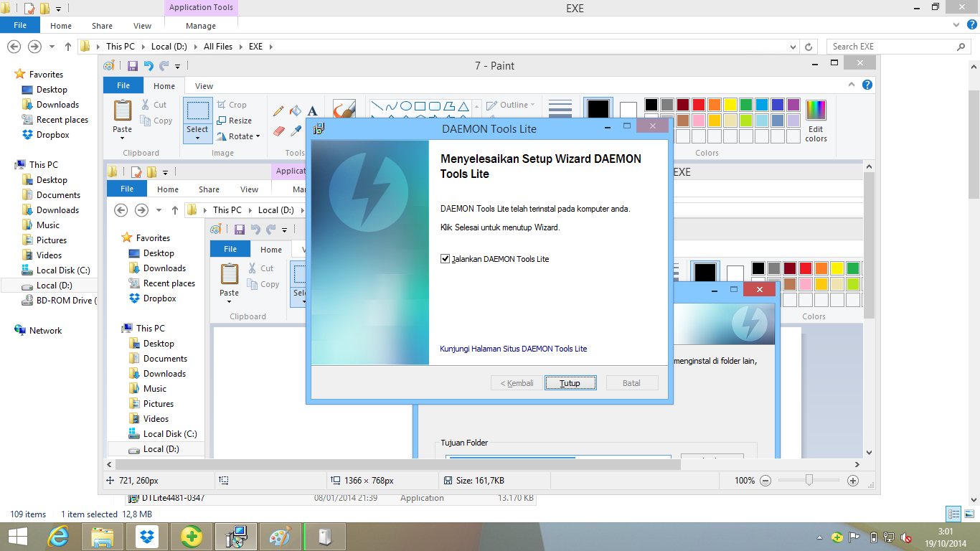Screen dimensions: 980x551
Task: Click the Up arrow in Explorer navigation
Action: click(x=68, y=47)
